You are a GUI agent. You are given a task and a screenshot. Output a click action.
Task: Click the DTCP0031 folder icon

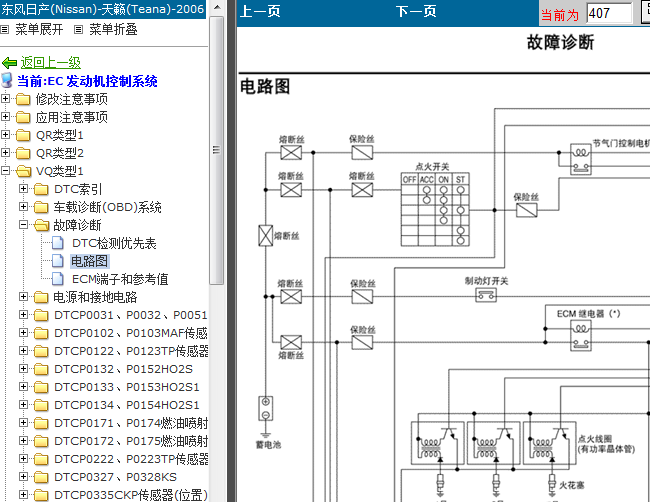[x=41, y=315]
